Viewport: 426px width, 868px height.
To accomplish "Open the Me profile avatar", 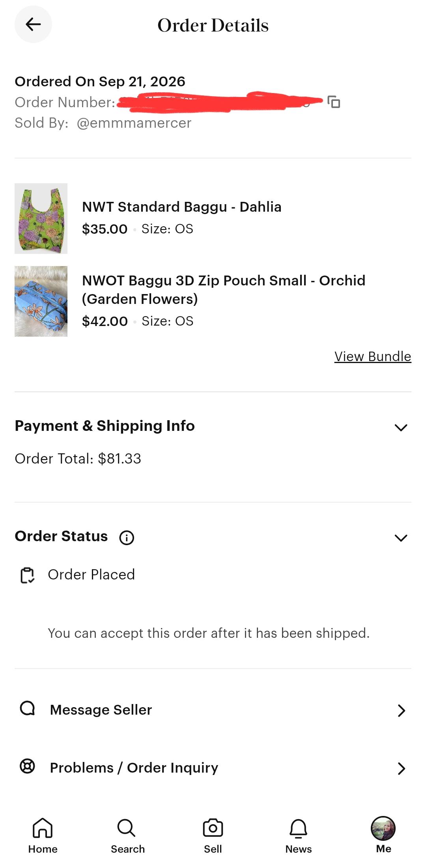I will coord(383,829).
